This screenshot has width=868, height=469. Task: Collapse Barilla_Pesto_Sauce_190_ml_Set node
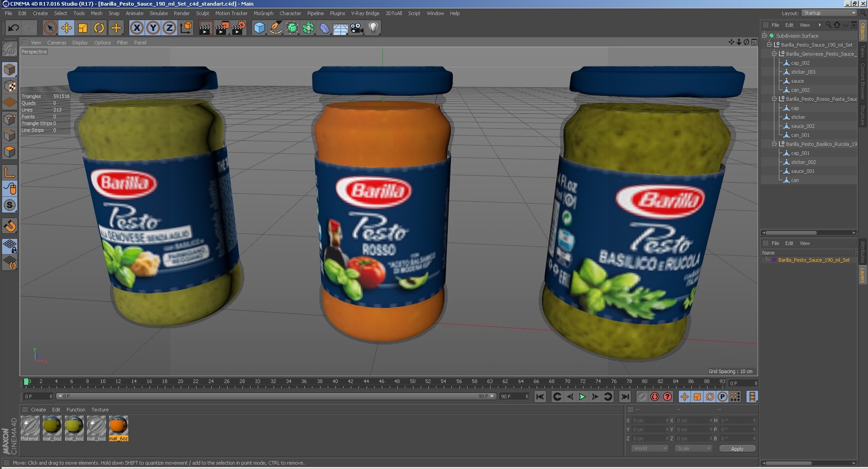769,45
